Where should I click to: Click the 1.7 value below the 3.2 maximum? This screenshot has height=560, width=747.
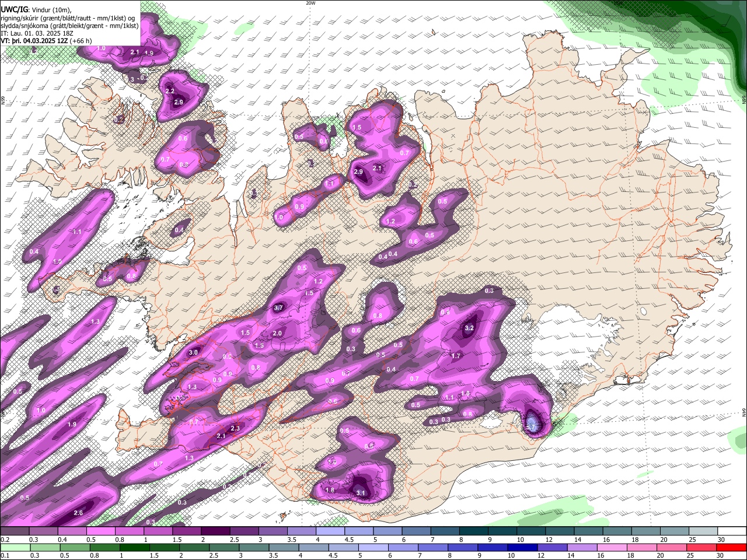coord(456,355)
